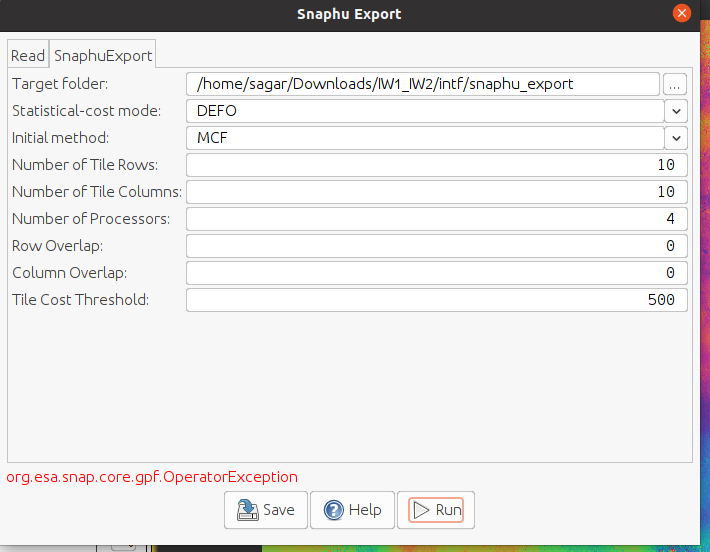Click the Target folder path field

click(422, 84)
